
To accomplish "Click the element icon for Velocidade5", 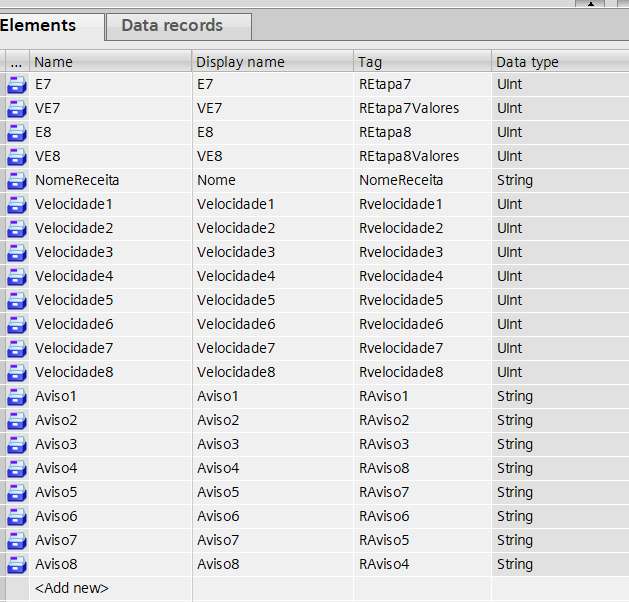I will pos(16,301).
